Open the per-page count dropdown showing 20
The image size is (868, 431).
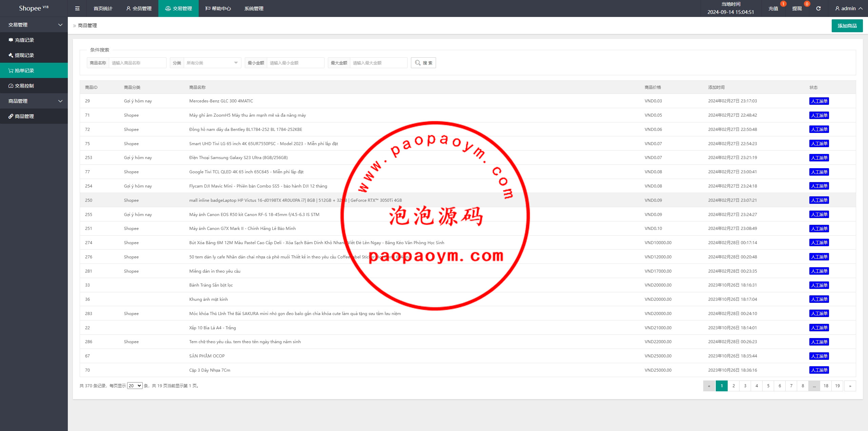[135, 386]
